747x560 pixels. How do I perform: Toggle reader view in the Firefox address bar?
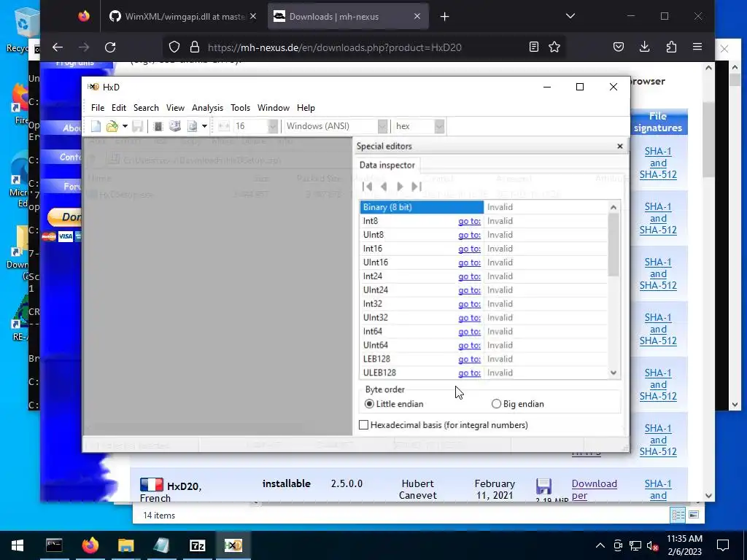click(x=533, y=47)
